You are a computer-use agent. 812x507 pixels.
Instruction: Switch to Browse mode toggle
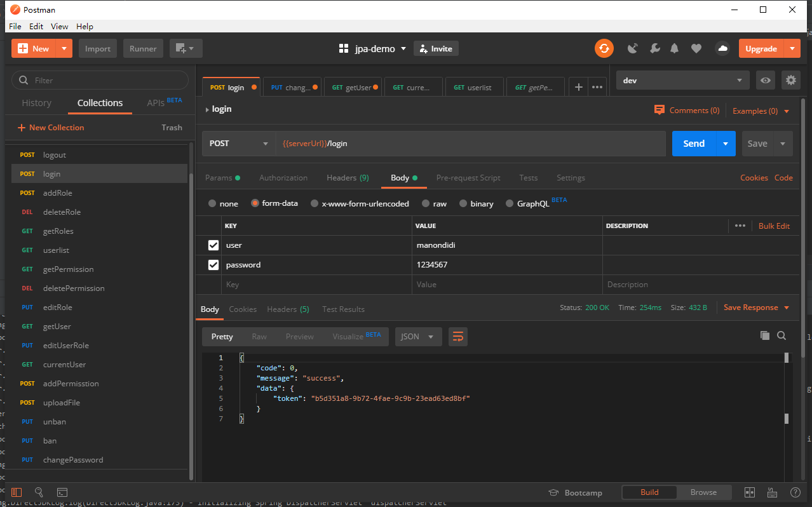pyautogui.click(x=703, y=492)
